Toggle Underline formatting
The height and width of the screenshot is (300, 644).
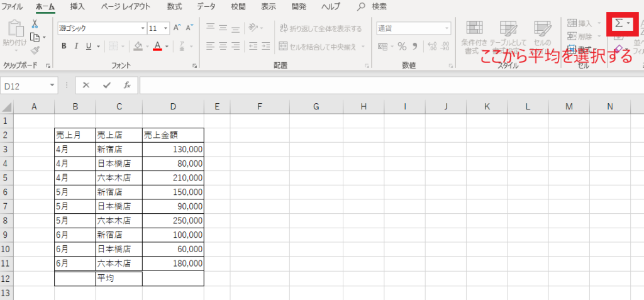[88, 46]
